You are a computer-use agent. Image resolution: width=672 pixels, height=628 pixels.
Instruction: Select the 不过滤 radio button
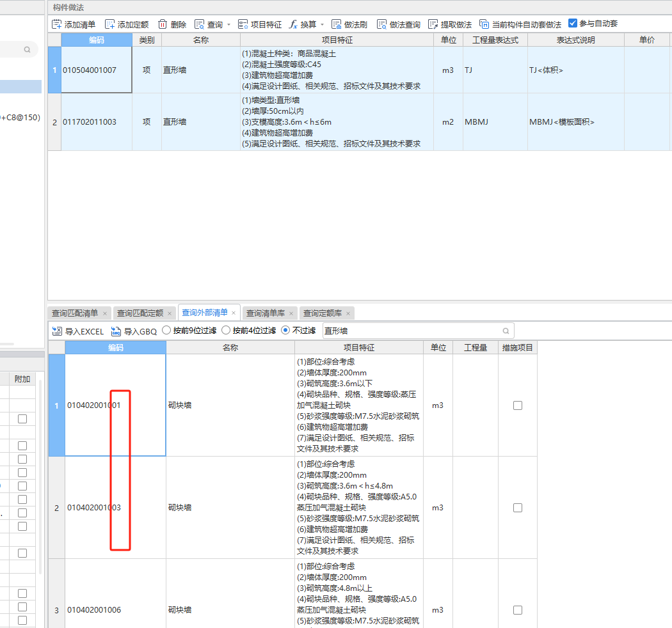[x=285, y=330]
